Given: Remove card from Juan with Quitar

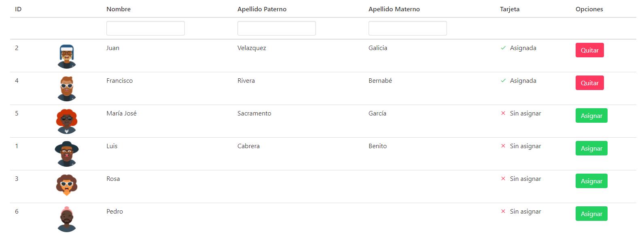Looking at the screenshot, I should coord(589,50).
